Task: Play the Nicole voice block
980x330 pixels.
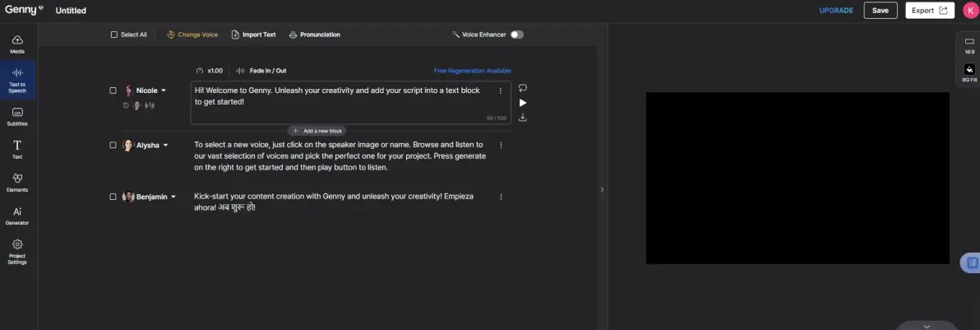Action: tap(523, 103)
